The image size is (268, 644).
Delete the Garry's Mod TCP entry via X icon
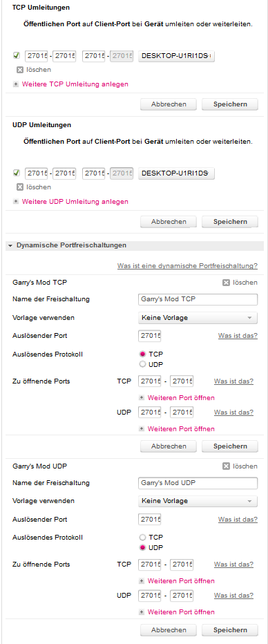[226, 283]
